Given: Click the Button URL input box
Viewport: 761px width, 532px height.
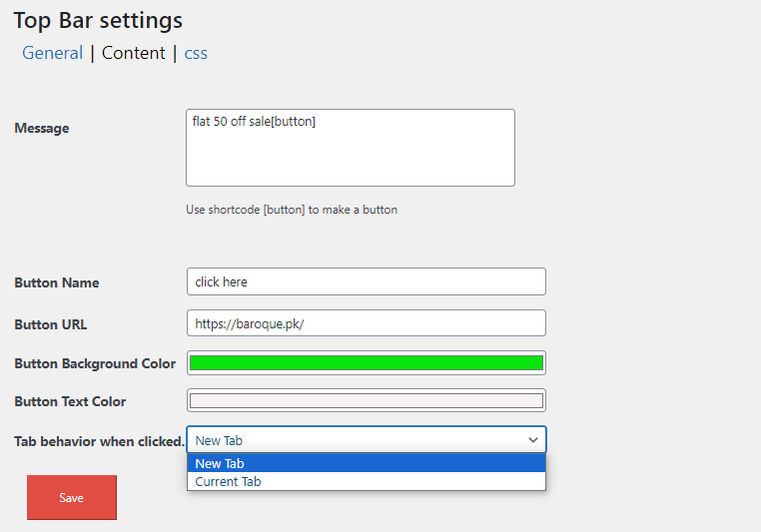Looking at the screenshot, I should click(x=367, y=323).
